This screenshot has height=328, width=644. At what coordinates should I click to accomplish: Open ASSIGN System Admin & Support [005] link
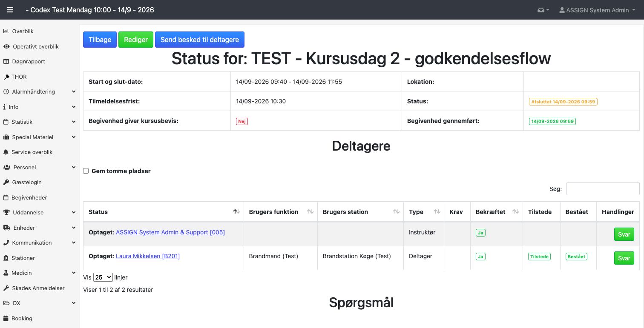(170, 232)
